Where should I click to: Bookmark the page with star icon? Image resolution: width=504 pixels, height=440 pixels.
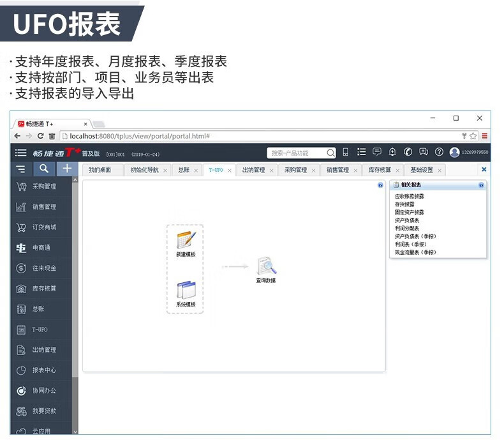click(x=473, y=136)
